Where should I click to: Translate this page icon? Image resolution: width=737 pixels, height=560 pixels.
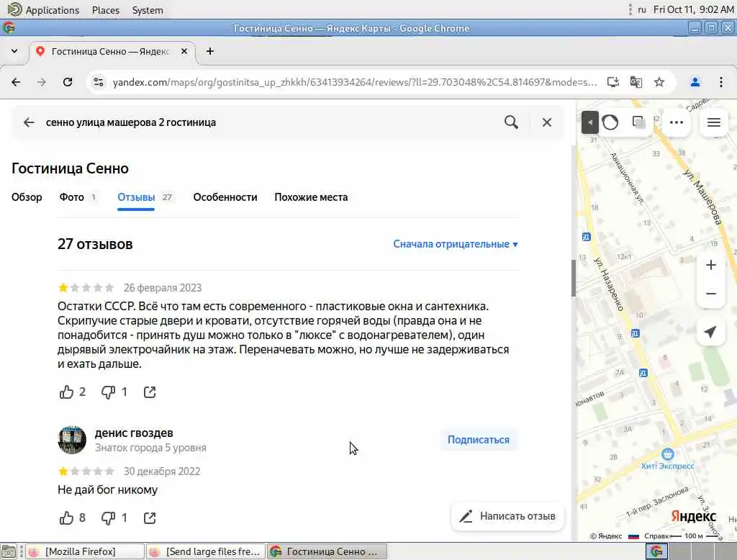(636, 82)
